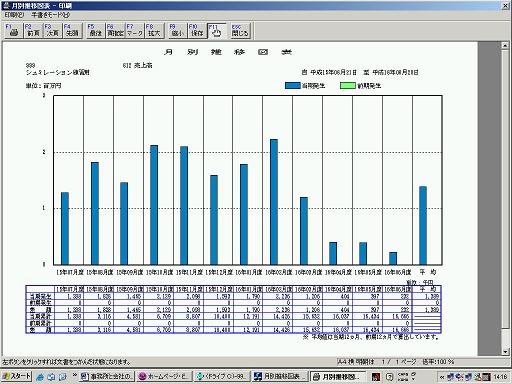The image size is (512, 384).
Task: Click the F7 マーク toolbar button
Action: pyautogui.click(x=135, y=31)
